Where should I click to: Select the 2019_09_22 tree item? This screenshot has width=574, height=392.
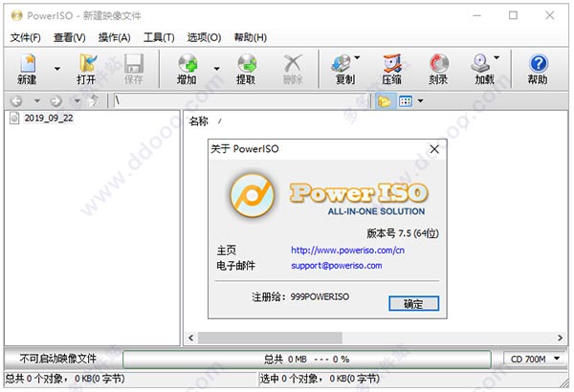pyautogui.click(x=49, y=119)
